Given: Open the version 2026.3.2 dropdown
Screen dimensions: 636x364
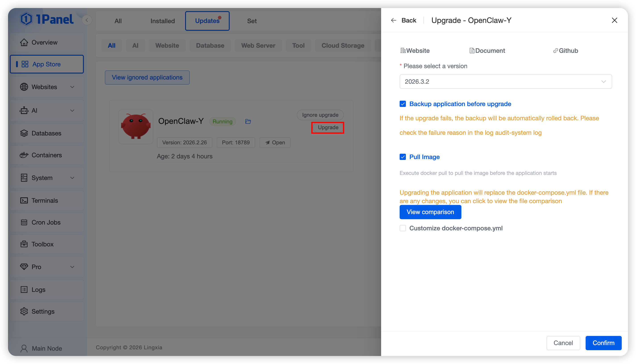Looking at the screenshot, I should (505, 82).
